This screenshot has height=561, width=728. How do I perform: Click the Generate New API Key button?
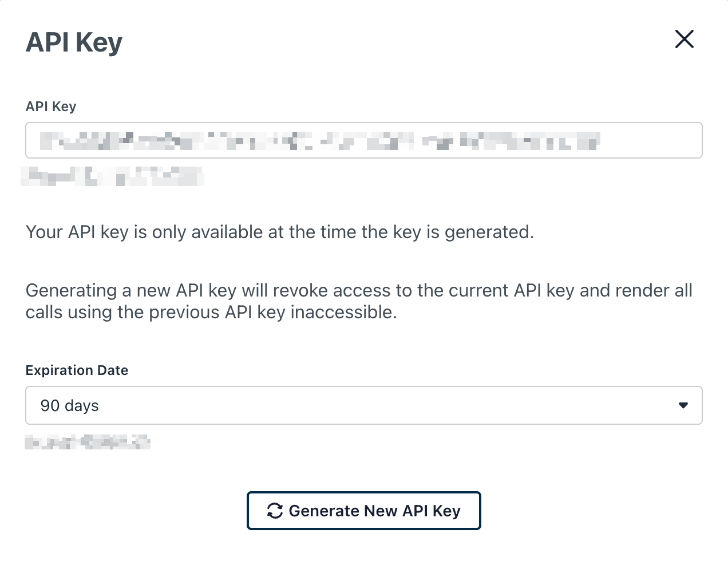click(x=364, y=511)
